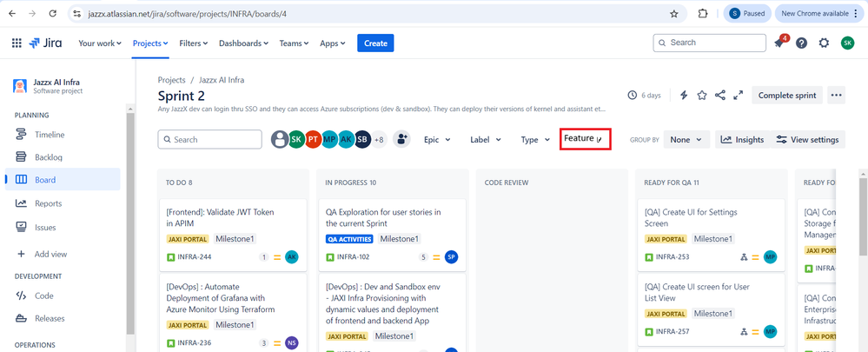Click New Chrome available button

click(818, 14)
